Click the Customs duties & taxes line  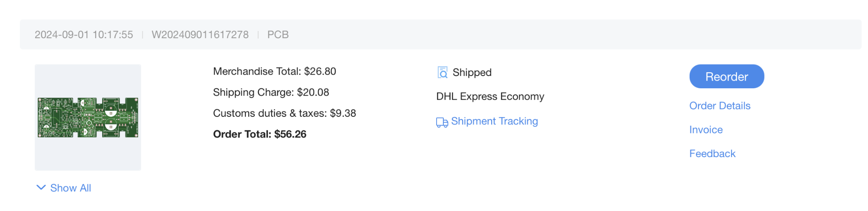click(x=285, y=113)
